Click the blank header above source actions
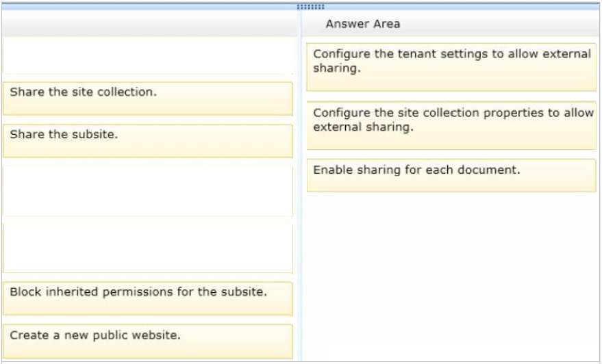 tap(149, 24)
